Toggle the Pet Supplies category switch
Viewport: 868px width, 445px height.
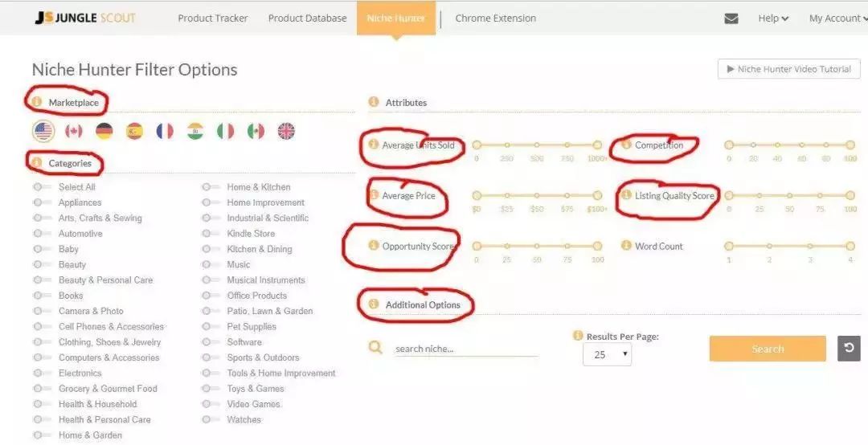click(x=211, y=327)
